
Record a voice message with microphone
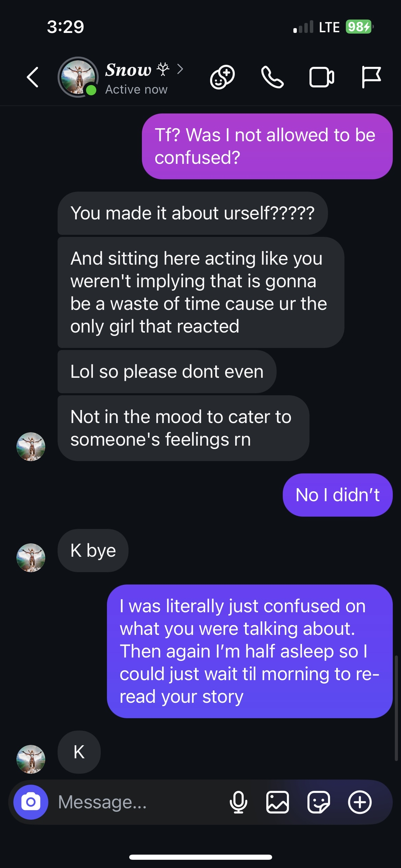[x=239, y=802]
